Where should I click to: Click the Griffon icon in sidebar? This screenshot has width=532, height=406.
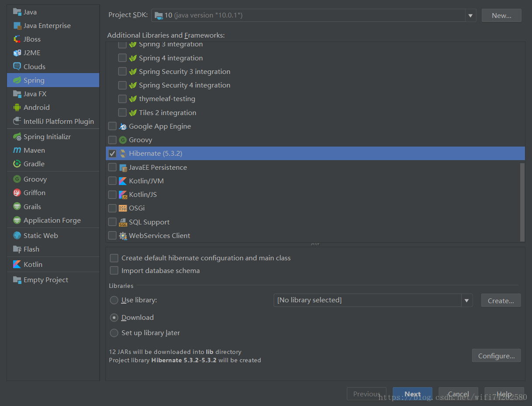[x=17, y=192]
